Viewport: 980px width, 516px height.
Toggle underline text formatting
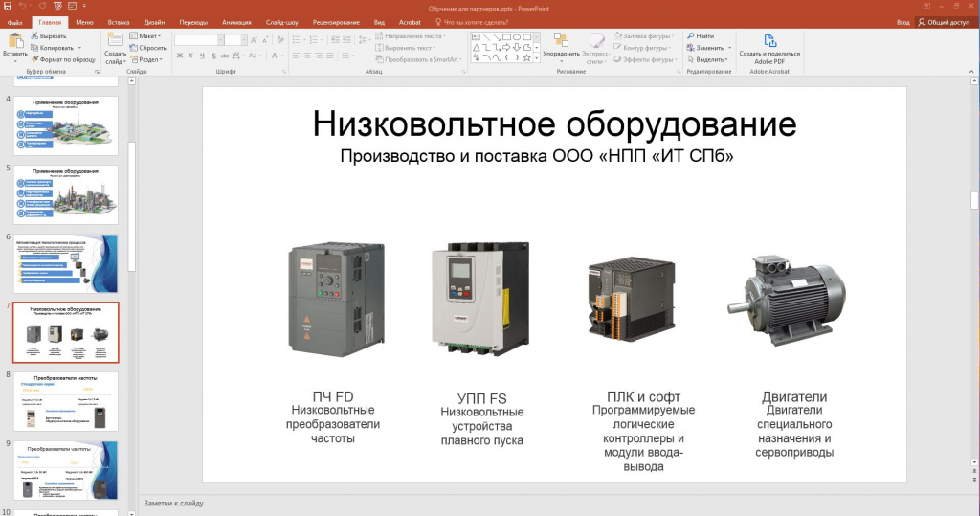[x=202, y=56]
